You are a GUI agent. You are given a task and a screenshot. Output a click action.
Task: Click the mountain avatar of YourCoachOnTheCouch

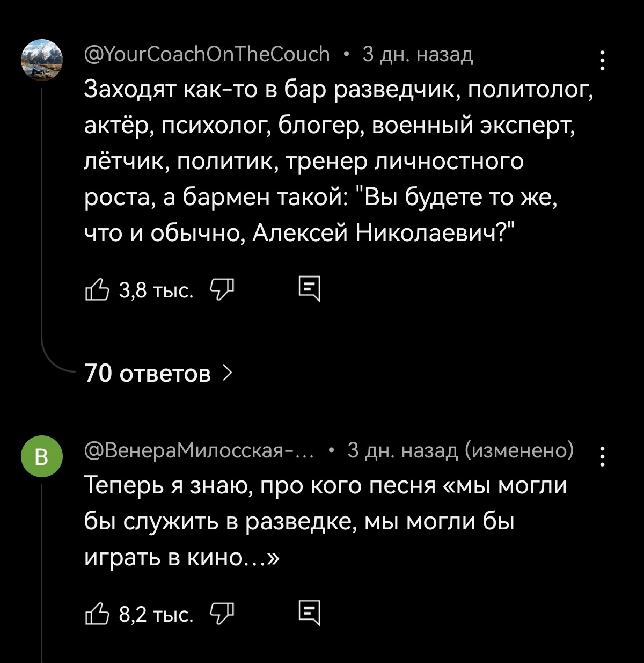pos(42,59)
